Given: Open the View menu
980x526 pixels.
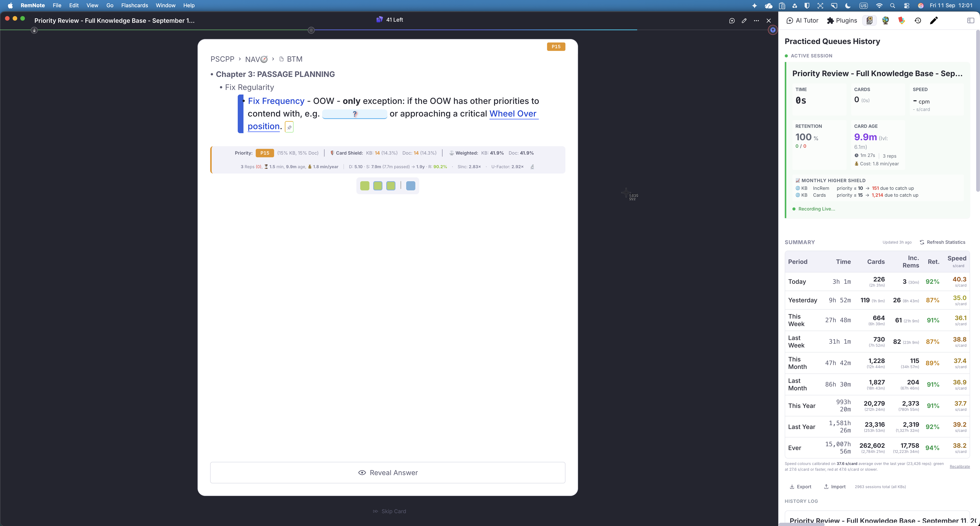Looking at the screenshot, I should point(92,5).
